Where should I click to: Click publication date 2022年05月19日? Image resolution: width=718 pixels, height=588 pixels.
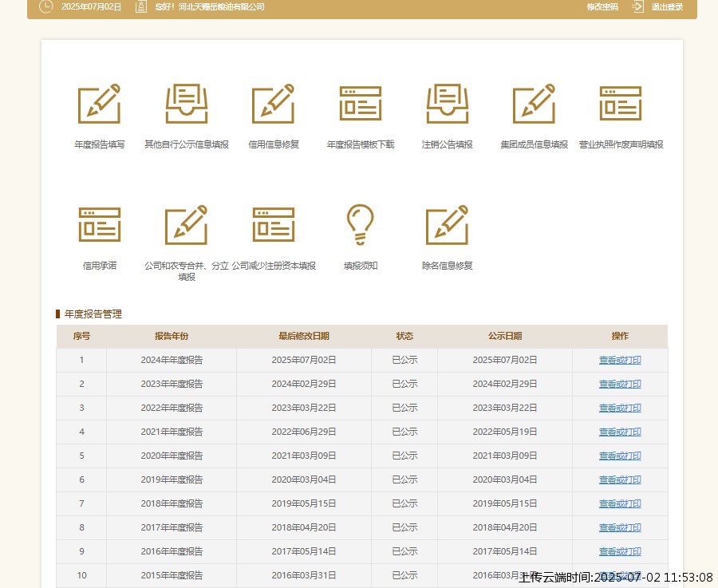[505, 432]
